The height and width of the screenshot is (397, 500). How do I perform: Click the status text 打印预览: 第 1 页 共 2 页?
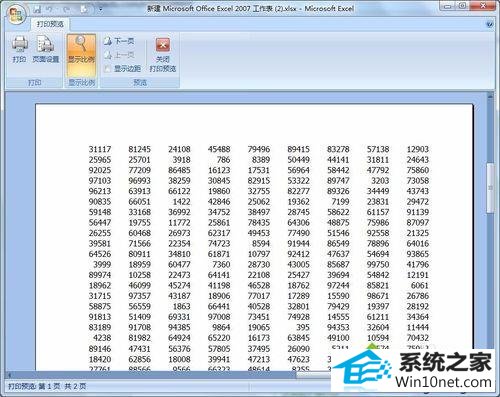pos(47,387)
